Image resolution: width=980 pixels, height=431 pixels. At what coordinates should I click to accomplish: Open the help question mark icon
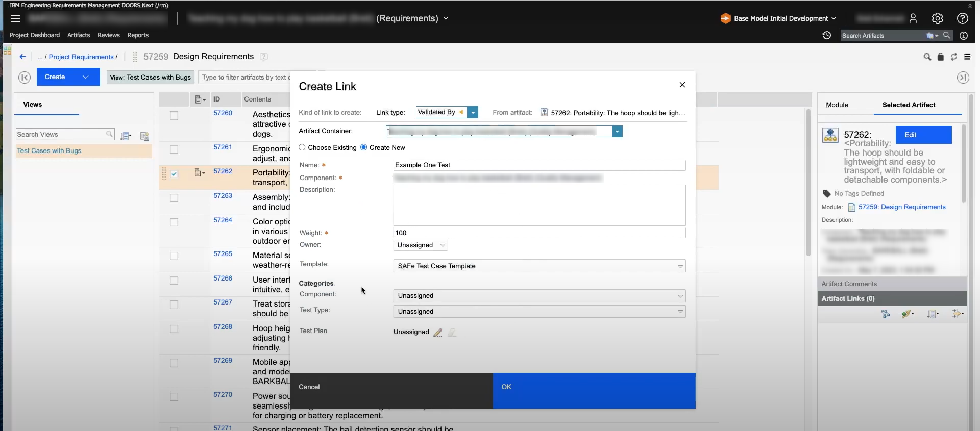pyautogui.click(x=962, y=18)
